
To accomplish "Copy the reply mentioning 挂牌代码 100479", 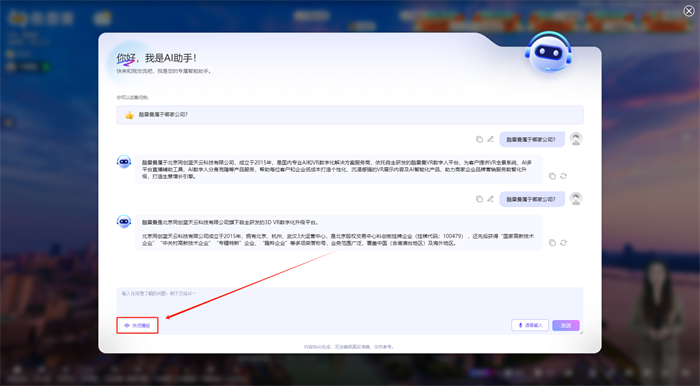I will (x=552, y=242).
